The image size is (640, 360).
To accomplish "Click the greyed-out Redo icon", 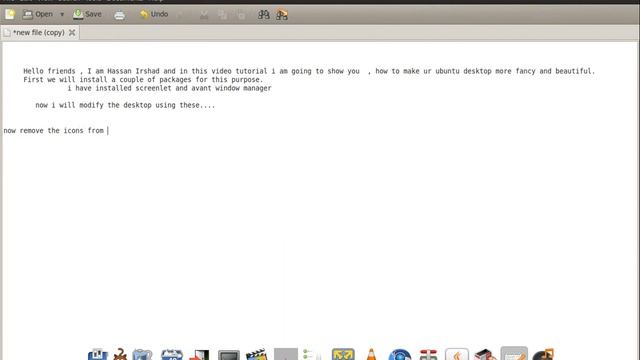I will [180, 15].
